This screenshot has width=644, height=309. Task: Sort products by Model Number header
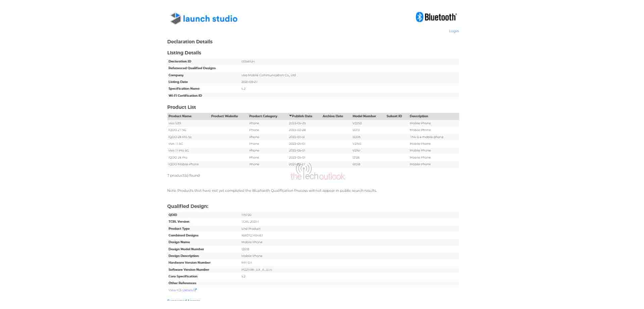[x=364, y=116]
